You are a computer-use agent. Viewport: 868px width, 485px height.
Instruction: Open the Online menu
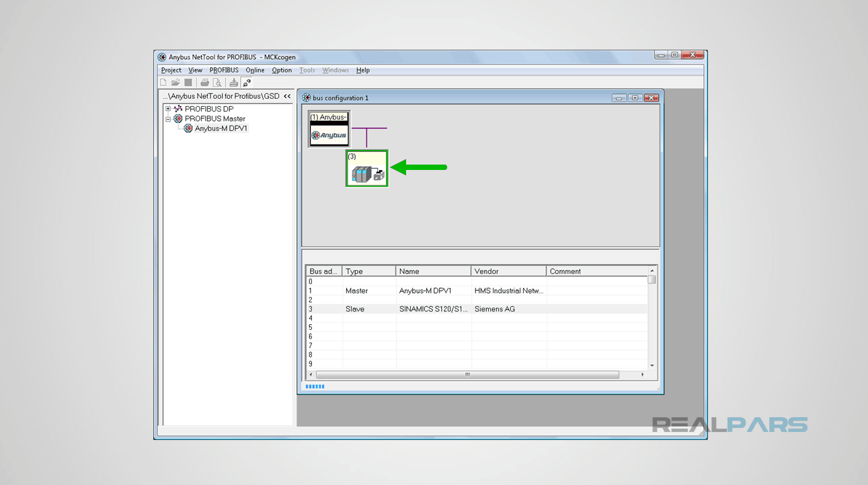pos(255,70)
